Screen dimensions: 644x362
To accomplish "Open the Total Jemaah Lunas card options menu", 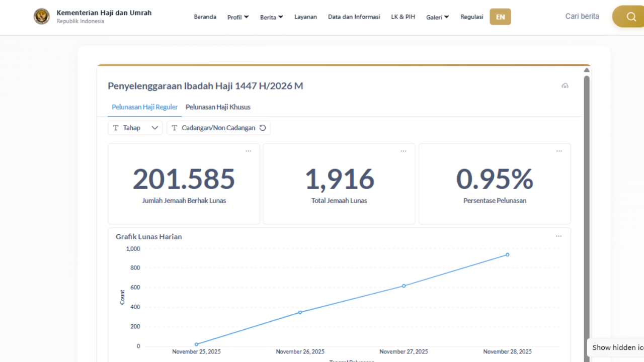I will (404, 150).
